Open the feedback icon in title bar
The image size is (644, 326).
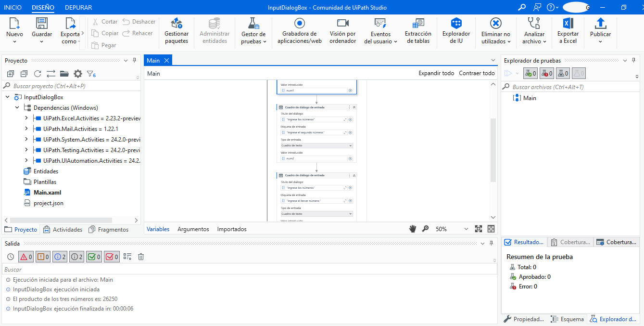click(537, 7)
